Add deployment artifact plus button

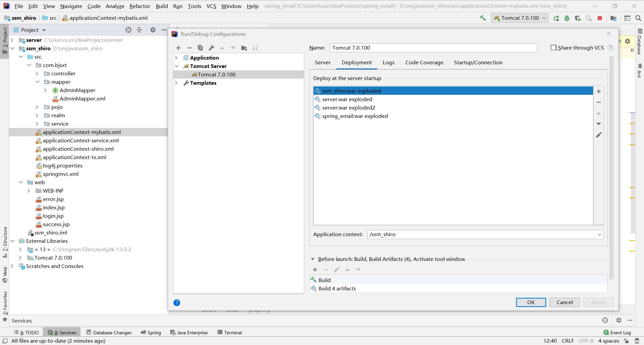(599, 91)
